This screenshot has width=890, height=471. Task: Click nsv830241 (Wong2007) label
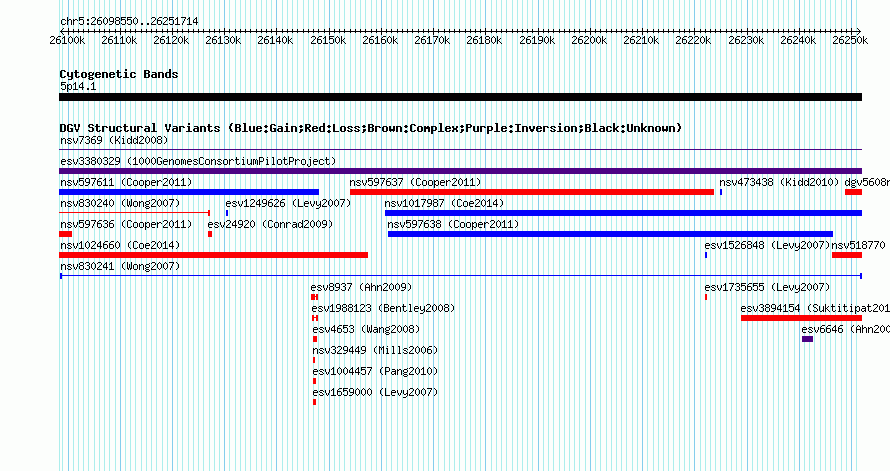pyautogui.click(x=120, y=266)
